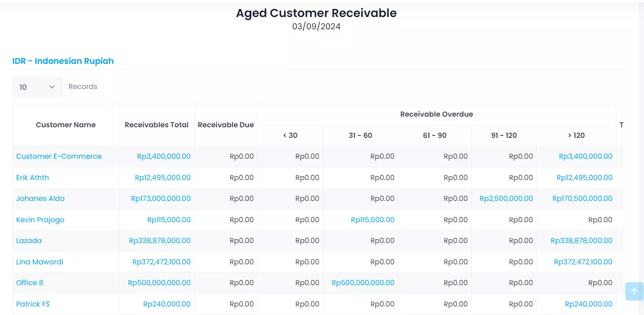This screenshot has width=644, height=315.
Task: Click the Johanes Aldo customer name
Action: click(40, 198)
